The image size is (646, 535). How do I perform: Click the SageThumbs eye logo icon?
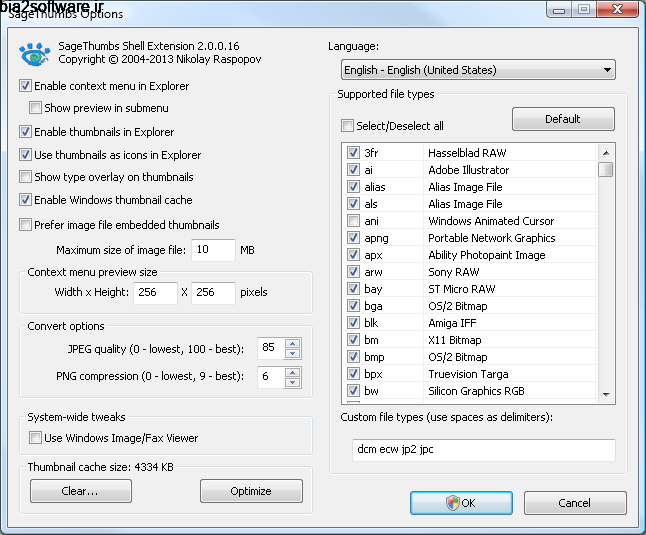34,54
